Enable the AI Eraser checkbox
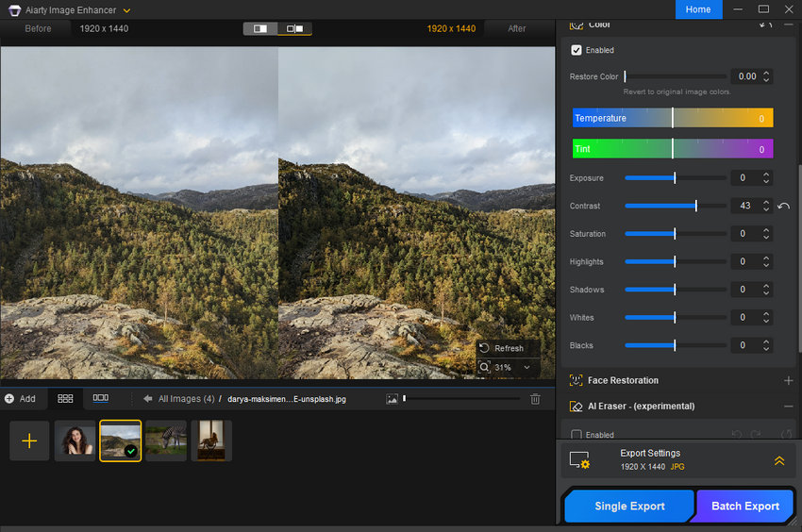This screenshot has width=802, height=532. pos(576,435)
